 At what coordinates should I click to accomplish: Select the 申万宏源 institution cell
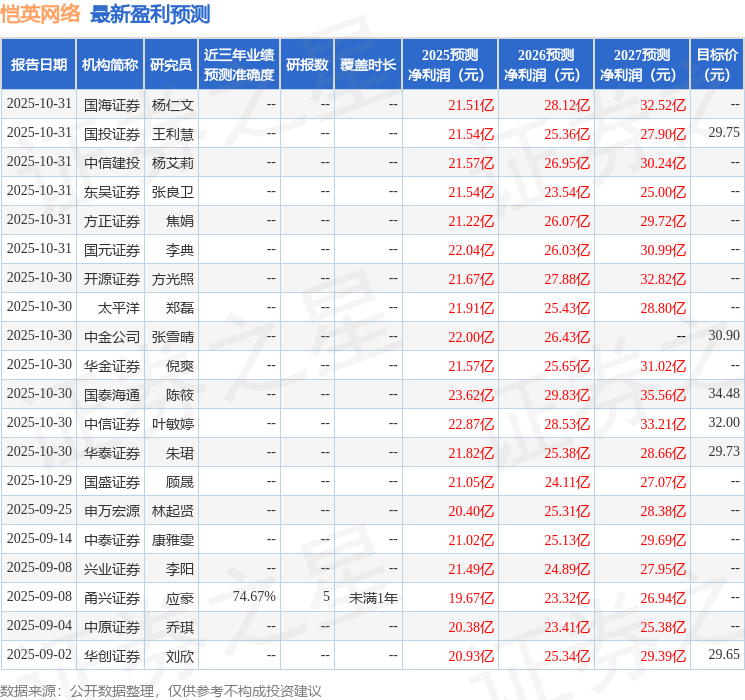click(112, 511)
